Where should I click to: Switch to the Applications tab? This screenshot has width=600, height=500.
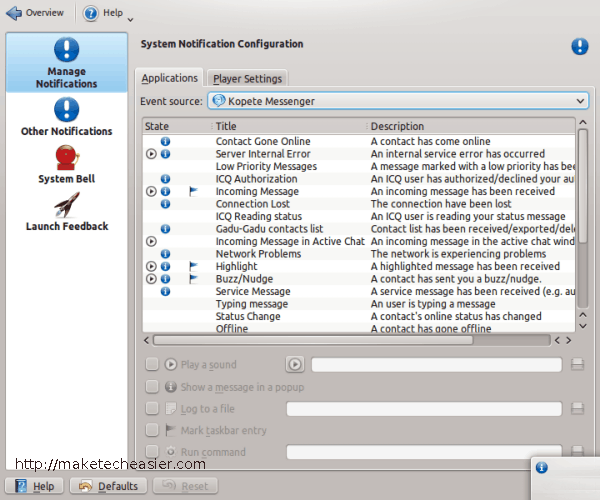click(170, 78)
